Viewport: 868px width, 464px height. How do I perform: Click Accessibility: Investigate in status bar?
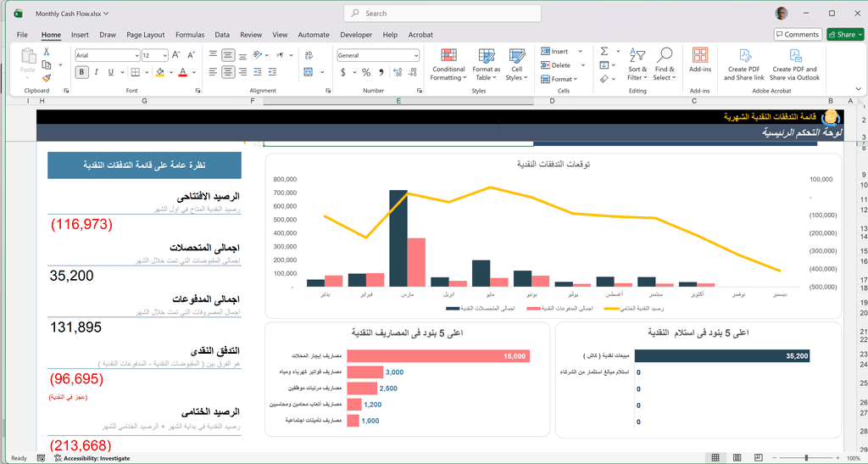point(92,458)
